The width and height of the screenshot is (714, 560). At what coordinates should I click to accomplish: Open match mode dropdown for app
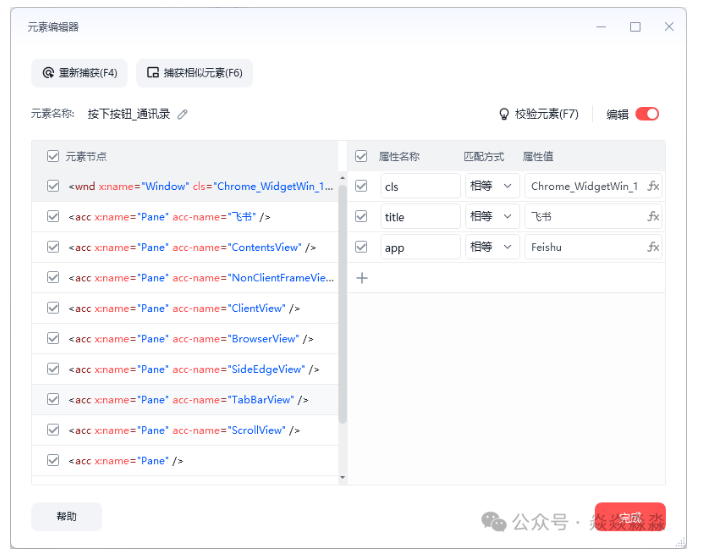pyautogui.click(x=492, y=247)
